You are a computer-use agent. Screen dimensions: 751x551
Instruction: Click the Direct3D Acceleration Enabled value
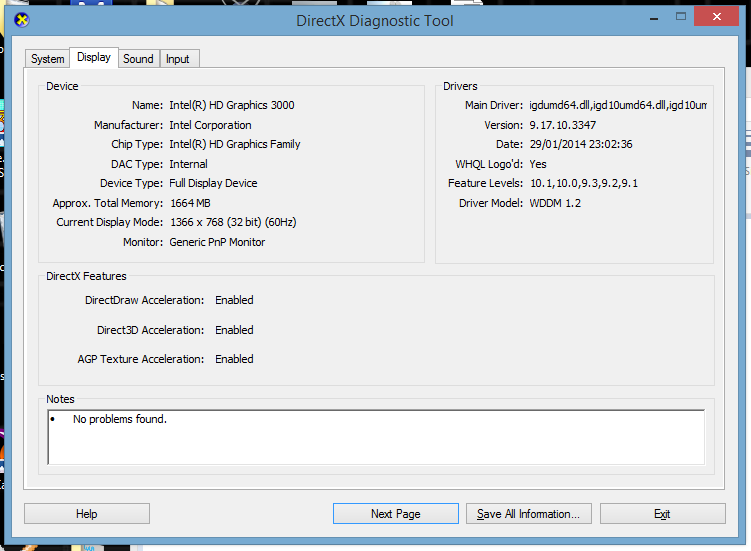[x=234, y=330]
